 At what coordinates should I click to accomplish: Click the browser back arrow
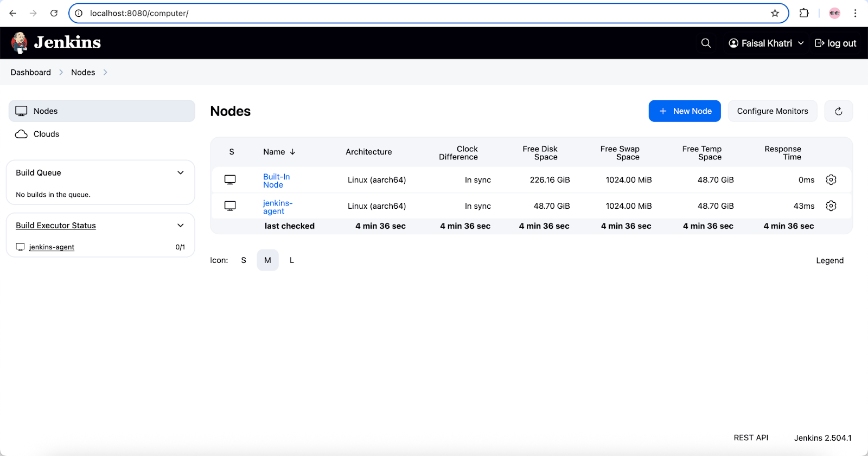[x=13, y=13]
